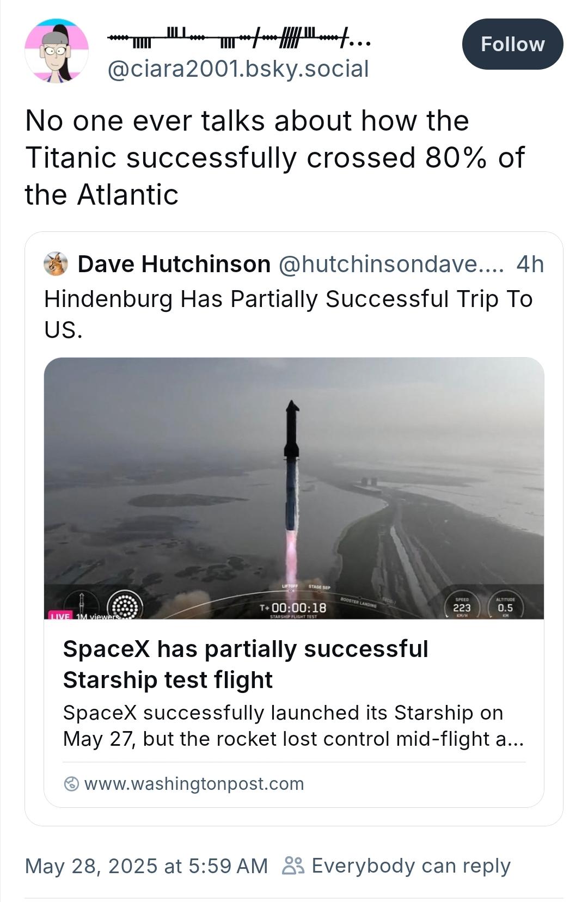This screenshot has width=588, height=902.
Task: Open the poster's barcode-style display name
Action: [238, 39]
